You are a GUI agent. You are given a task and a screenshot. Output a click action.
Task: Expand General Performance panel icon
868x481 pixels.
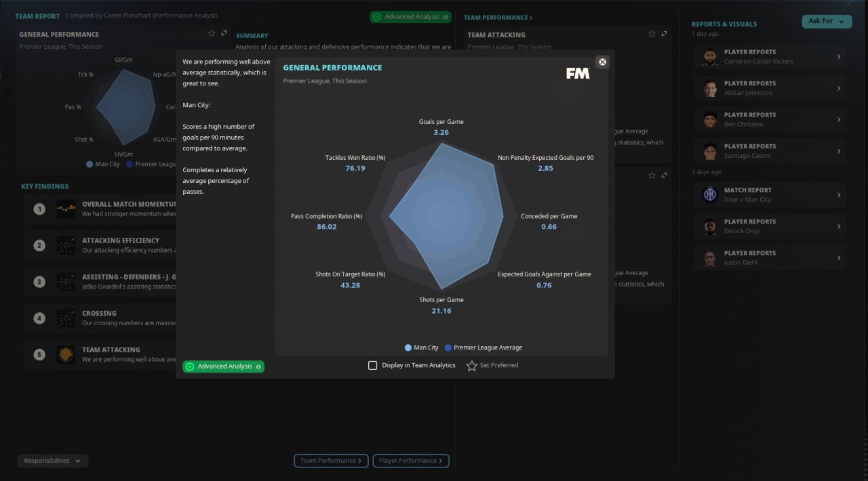(224, 33)
